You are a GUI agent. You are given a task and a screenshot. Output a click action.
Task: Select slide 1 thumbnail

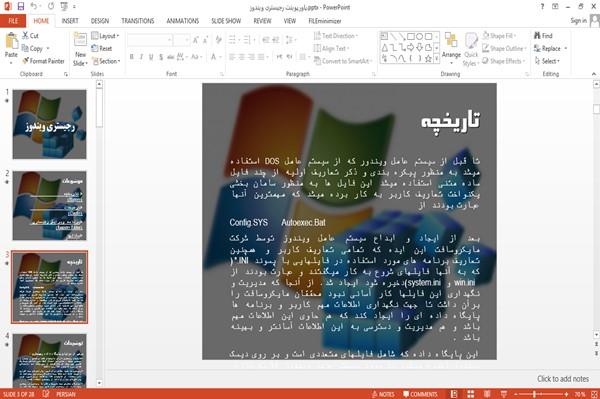(49, 124)
